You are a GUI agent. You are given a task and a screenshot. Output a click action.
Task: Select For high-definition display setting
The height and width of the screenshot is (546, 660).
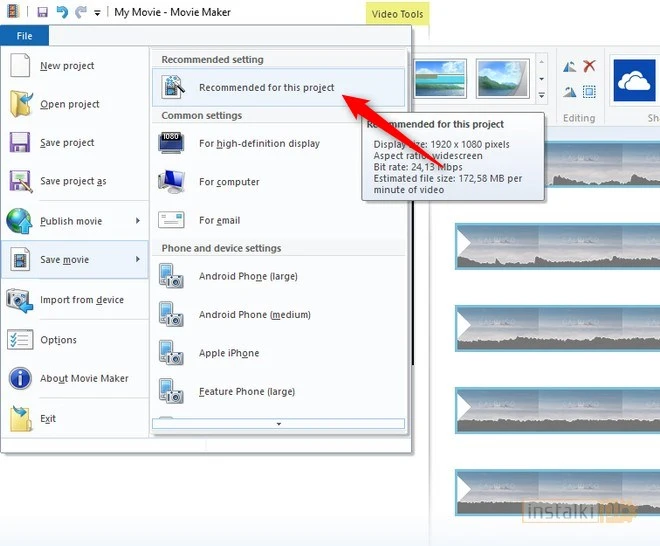259,144
